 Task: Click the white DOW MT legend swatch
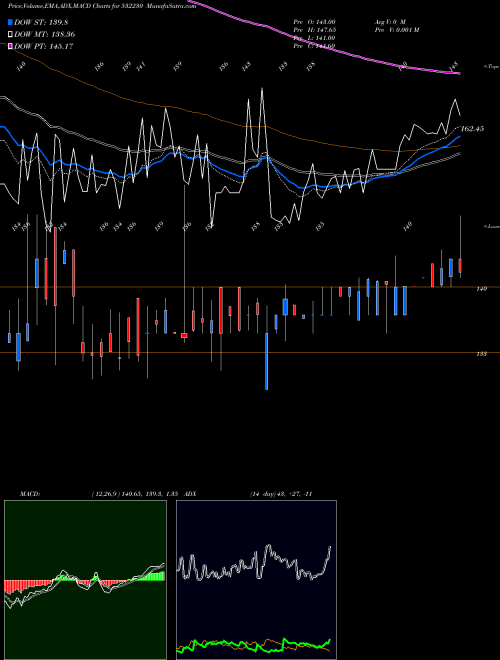11,35
